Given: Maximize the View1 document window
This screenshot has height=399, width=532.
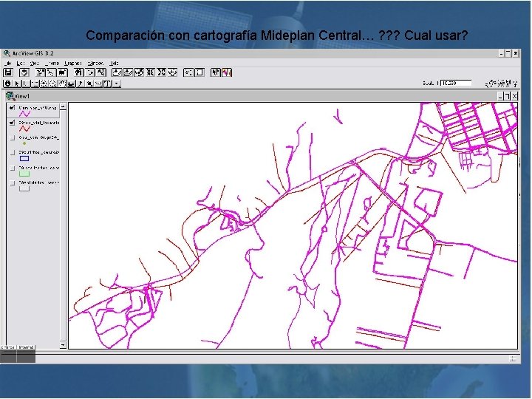Looking at the screenshot, I should coord(507,96).
